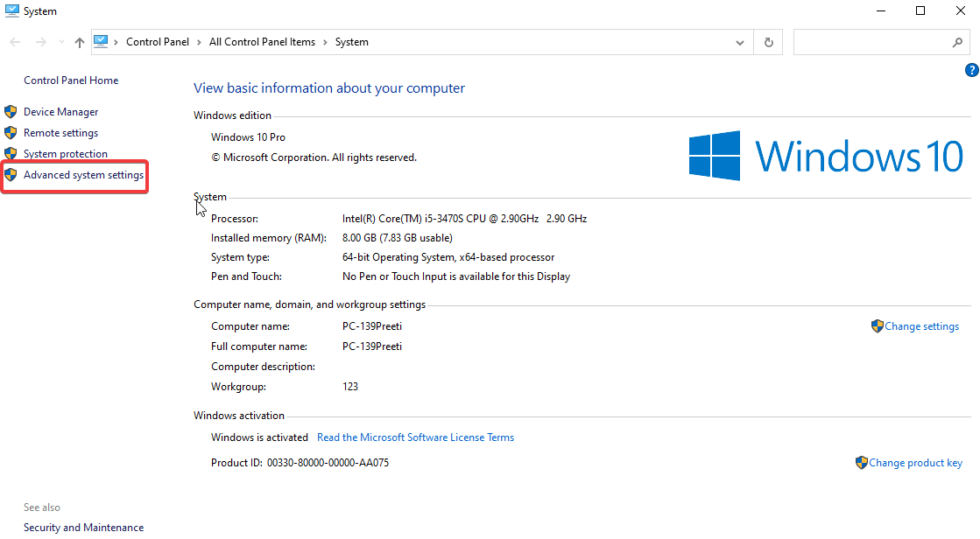Click the View basic information heading
Image resolution: width=980 pixels, height=539 pixels.
click(x=329, y=88)
